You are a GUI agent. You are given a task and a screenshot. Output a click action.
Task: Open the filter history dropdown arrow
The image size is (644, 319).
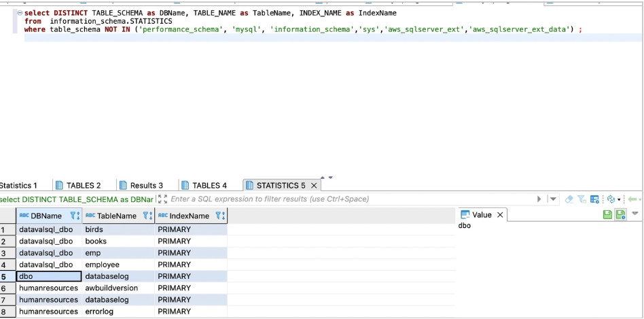pyautogui.click(x=553, y=199)
